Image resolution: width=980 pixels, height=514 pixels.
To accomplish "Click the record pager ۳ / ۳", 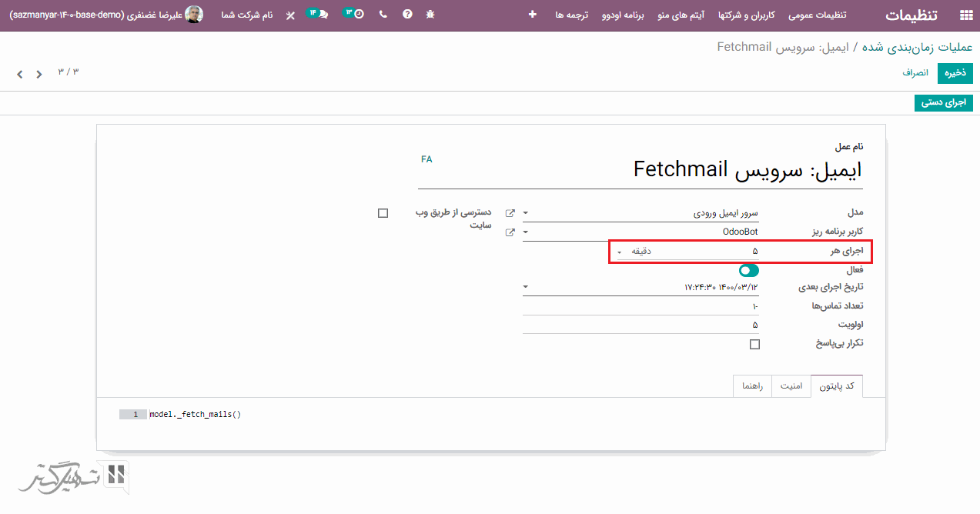I will [69, 72].
